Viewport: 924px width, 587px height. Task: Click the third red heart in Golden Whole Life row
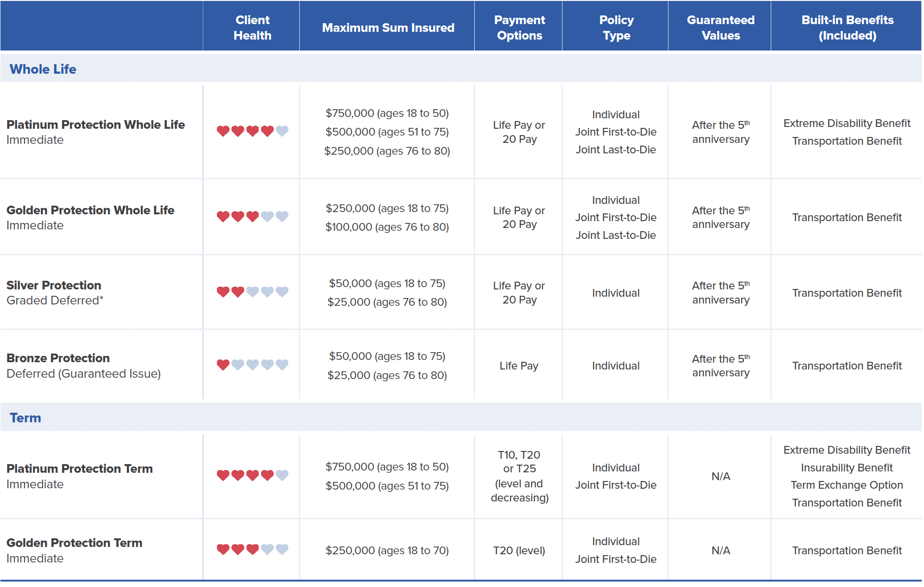click(x=252, y=216)
